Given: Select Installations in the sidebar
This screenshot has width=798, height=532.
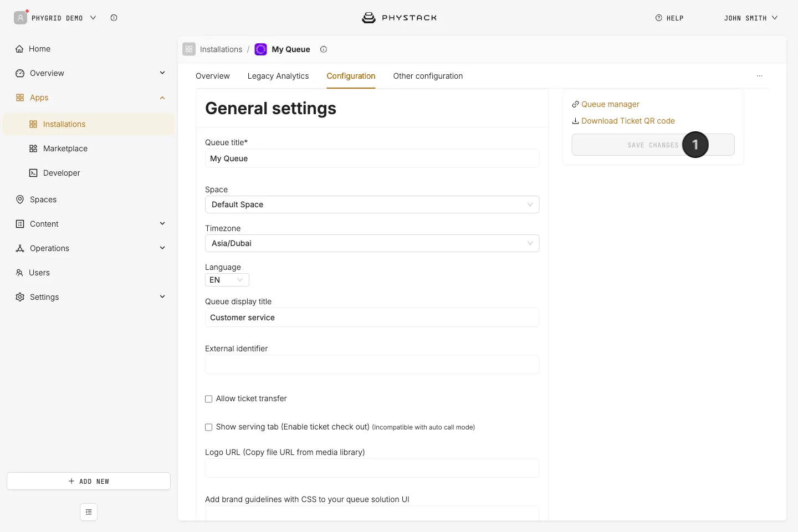Looking at the screenshot, I should pyautogui.click(x=89, y=124).
